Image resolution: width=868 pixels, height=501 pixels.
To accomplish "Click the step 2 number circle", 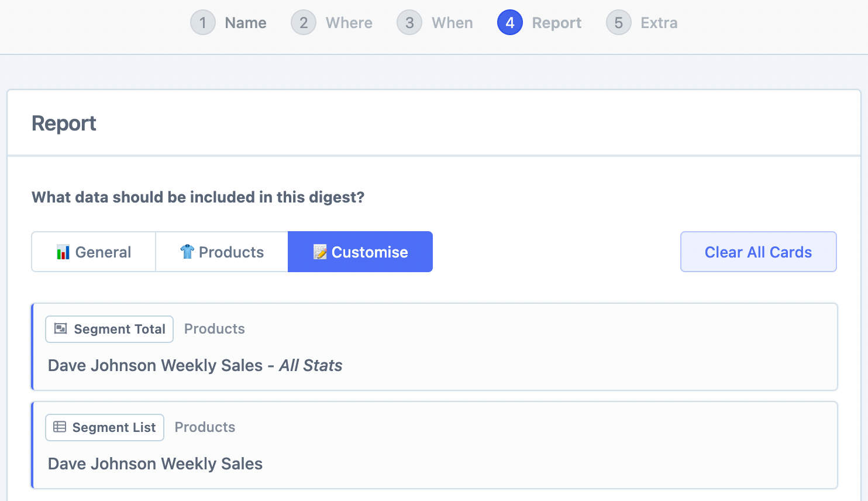I will tap(304, 23).
